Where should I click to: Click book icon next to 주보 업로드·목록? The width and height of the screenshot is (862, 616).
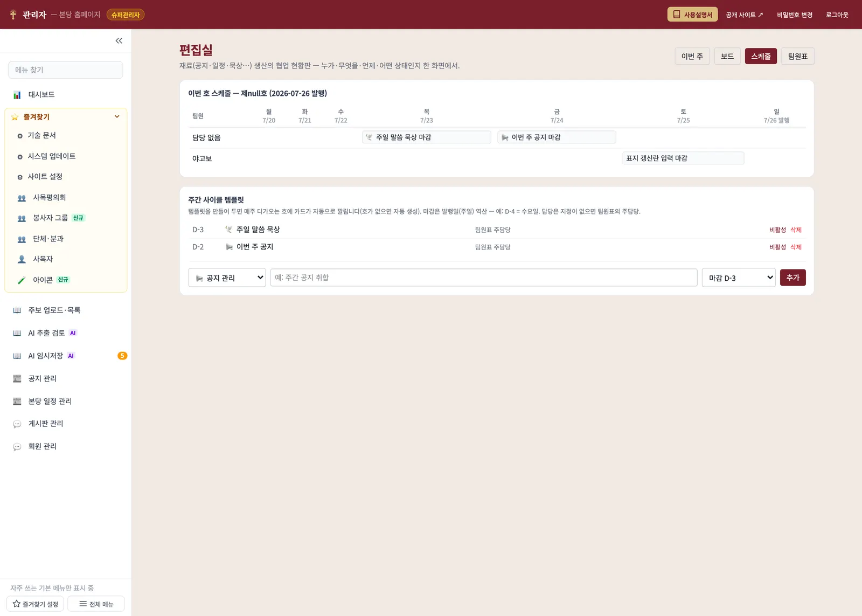pyautogui.click(x=17, y=310)
